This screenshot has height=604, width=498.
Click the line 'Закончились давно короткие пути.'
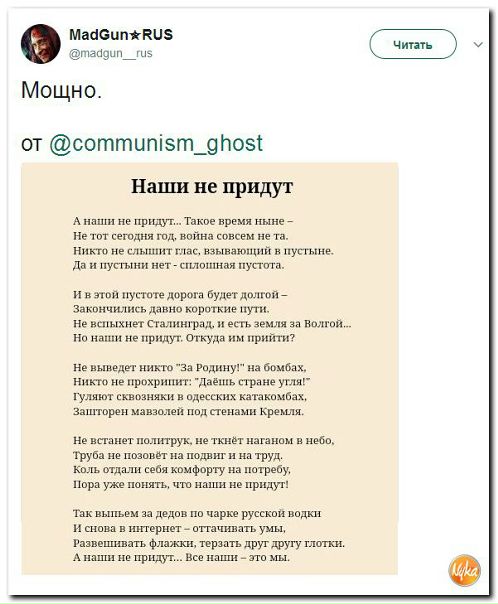pos(171,309)
